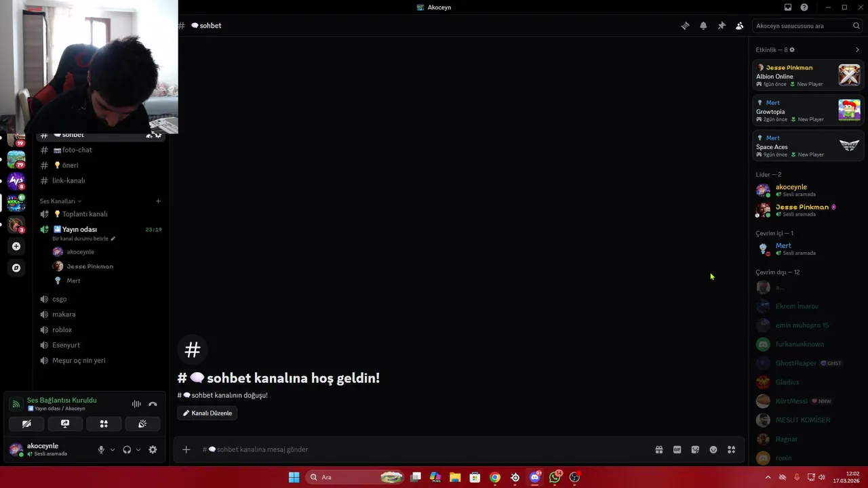The image size is (868, 488).
Task: Open the attachment plus button
Action: [186, 449]
